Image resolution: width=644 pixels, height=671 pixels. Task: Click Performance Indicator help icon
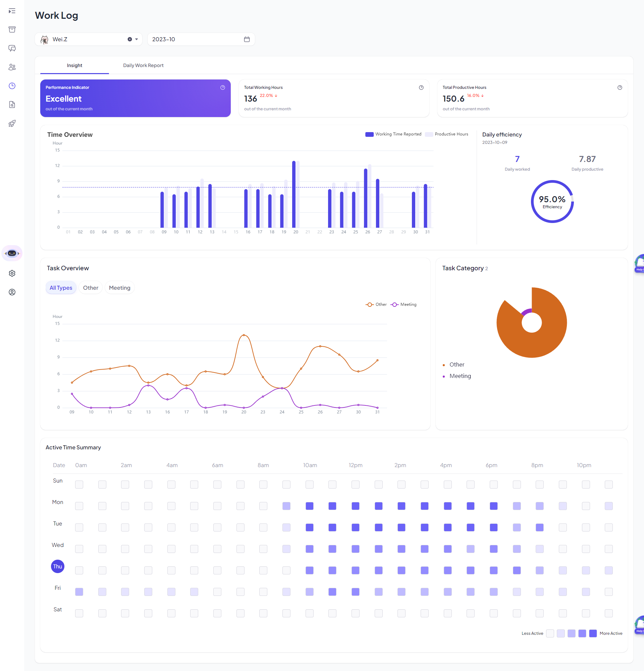click(222, 88)
